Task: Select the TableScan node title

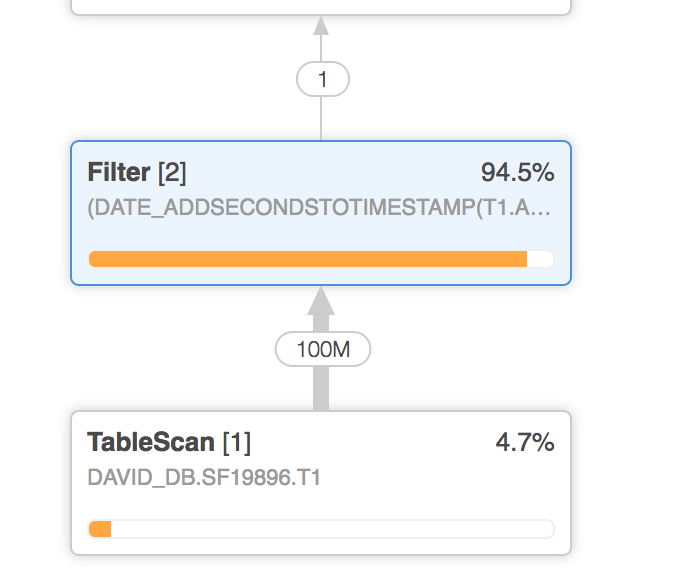Action: 151,443
